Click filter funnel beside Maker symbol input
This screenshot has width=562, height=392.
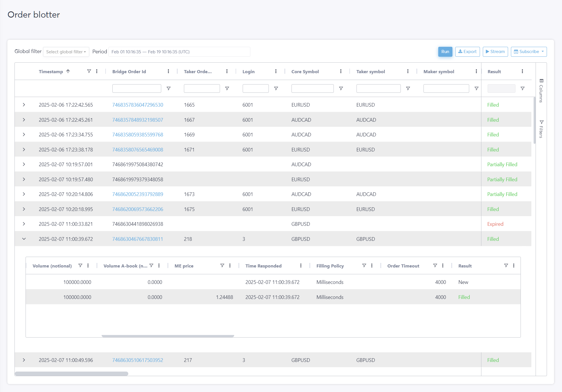pyautogui.click(x=477, y=88)
